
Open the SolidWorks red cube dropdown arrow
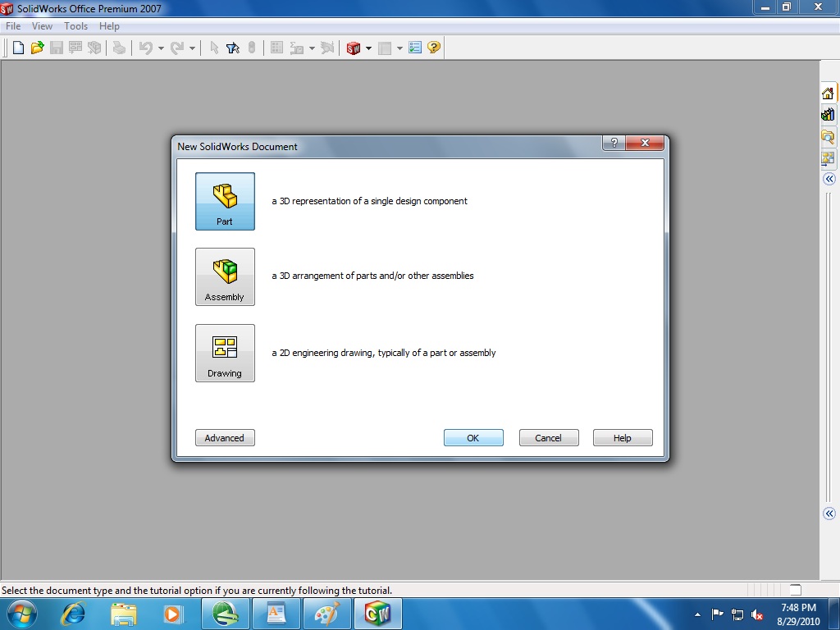(367, 48)
